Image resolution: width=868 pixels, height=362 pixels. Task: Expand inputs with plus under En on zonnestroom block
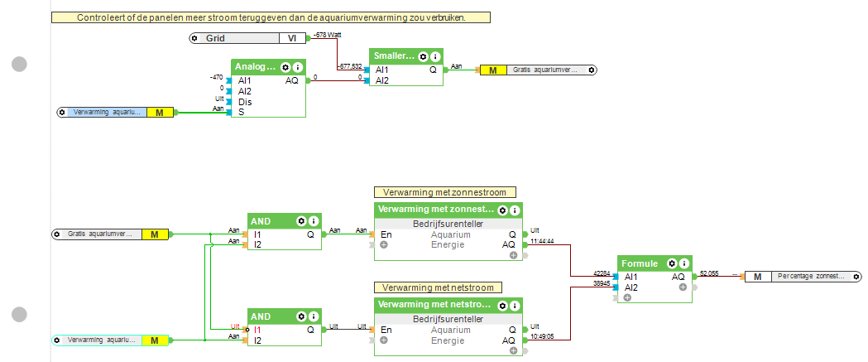(x=384, y=245)
